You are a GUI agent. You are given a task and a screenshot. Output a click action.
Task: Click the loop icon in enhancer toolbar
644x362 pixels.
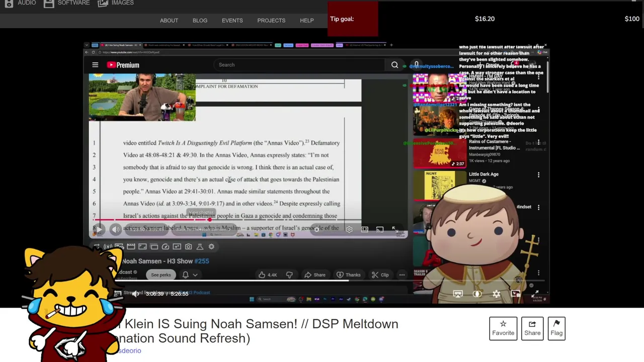(x=96, y=246)
